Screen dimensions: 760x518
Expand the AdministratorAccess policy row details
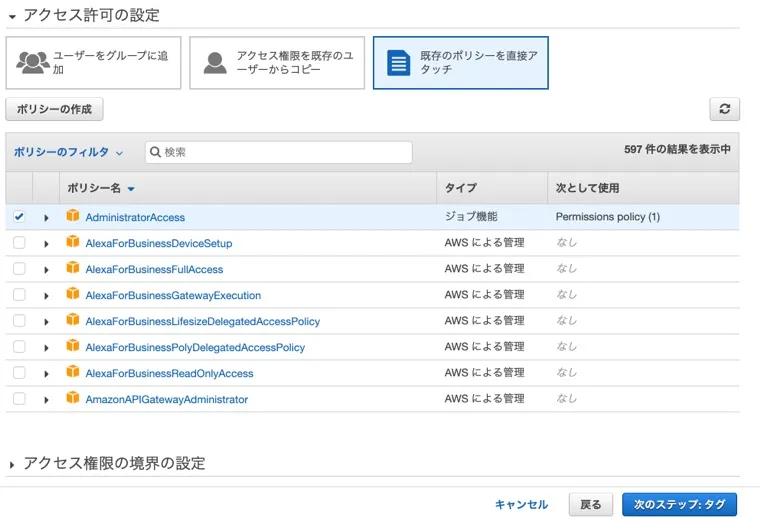(46, 217)
